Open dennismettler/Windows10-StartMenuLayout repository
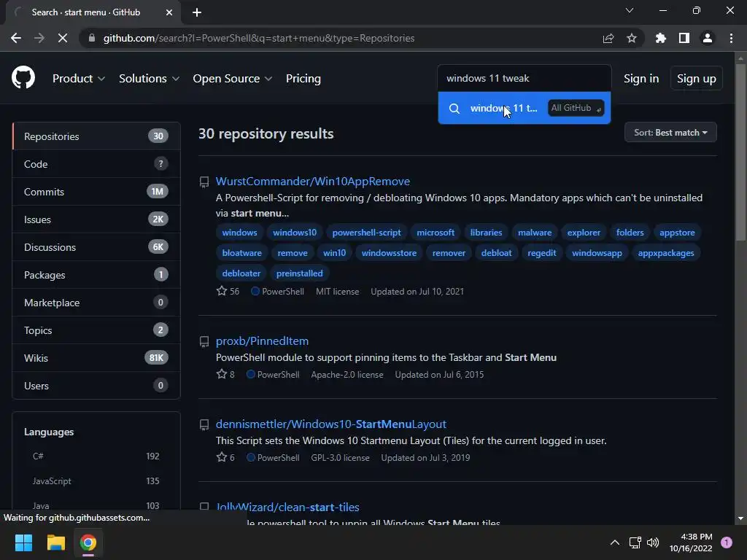Image resolution: width=747 pixels, height=560 pixels. tap(331, 424)
